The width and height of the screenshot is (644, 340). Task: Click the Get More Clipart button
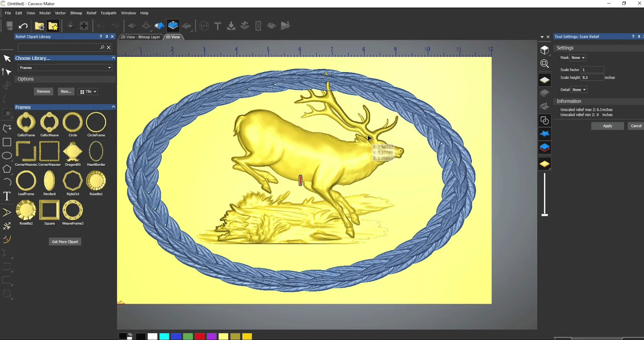click(65, 242)
